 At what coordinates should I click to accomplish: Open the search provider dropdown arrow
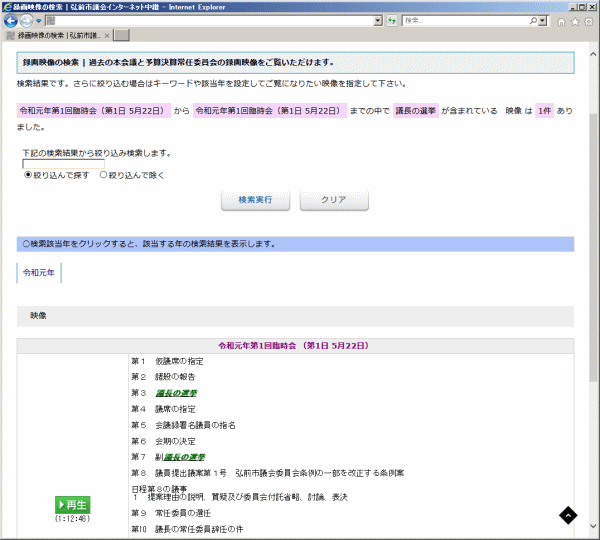click(543, 21)
